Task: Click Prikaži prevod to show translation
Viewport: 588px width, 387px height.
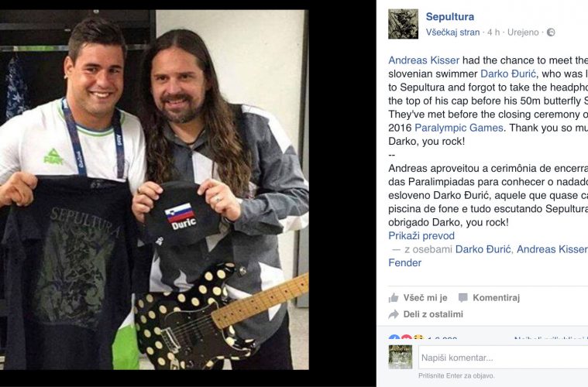Action: tap(421, 235)
